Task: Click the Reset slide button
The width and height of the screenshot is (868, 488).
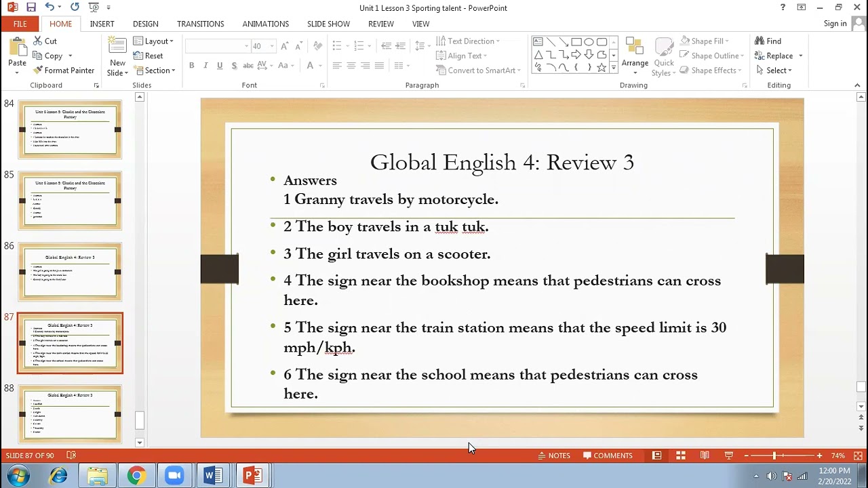Action: tap(149, 56)
